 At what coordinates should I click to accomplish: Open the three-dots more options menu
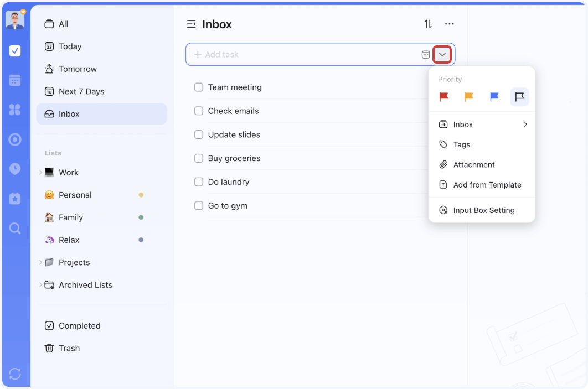click(449, 24)
